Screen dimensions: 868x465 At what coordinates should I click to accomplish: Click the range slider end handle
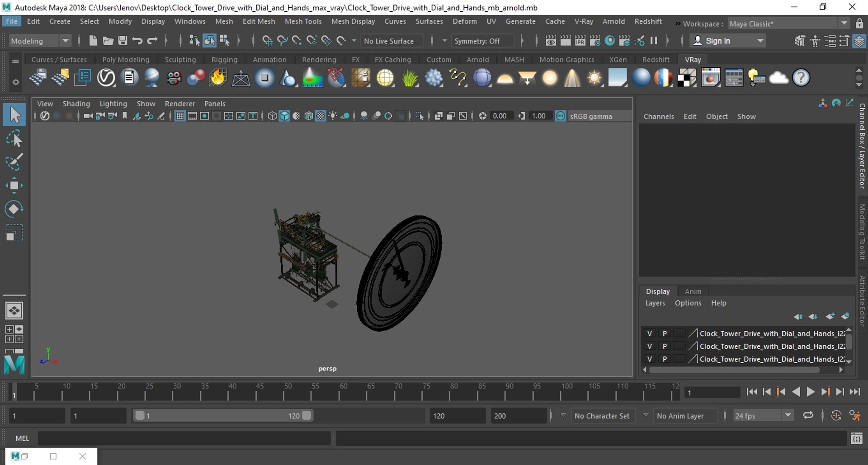pos(307,415)
